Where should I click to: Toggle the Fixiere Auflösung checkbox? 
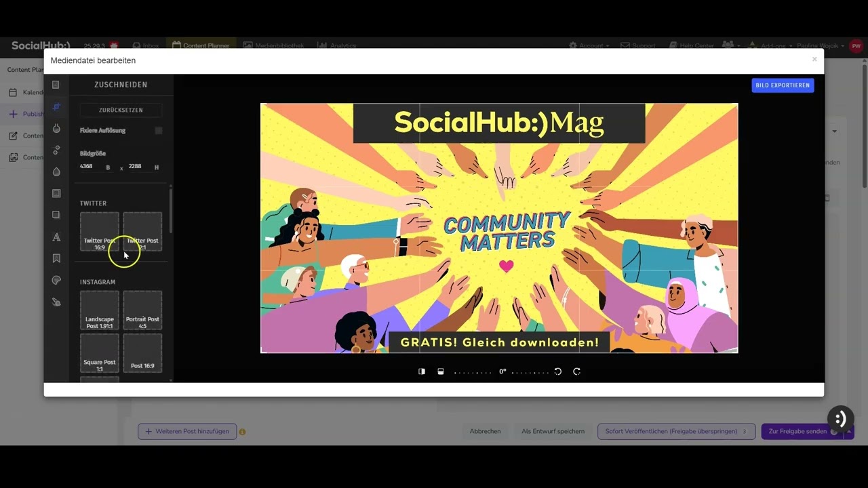point(159,130)
